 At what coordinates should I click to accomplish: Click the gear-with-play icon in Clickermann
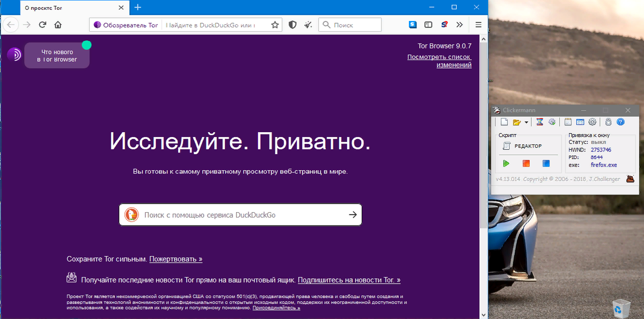pyautogui.click(x=552, y=122)
